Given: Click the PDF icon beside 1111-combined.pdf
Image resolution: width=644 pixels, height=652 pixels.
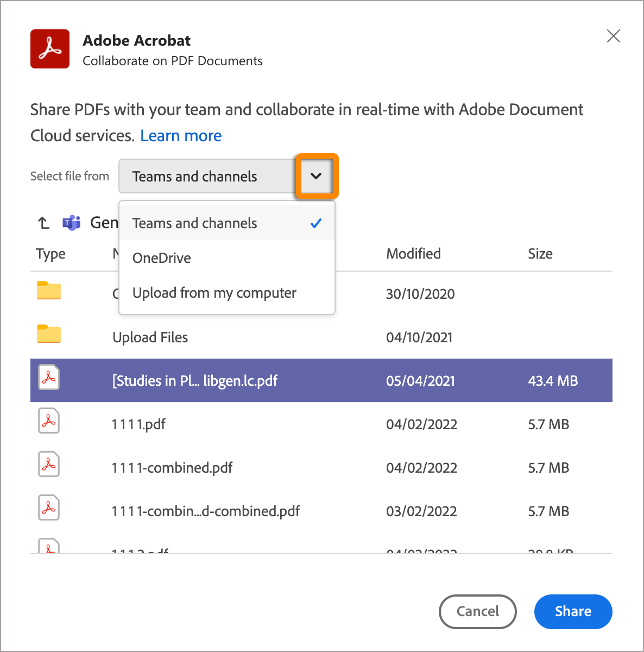Looking at the screenshot, I should pyautogui.click(x=48, y=464).
